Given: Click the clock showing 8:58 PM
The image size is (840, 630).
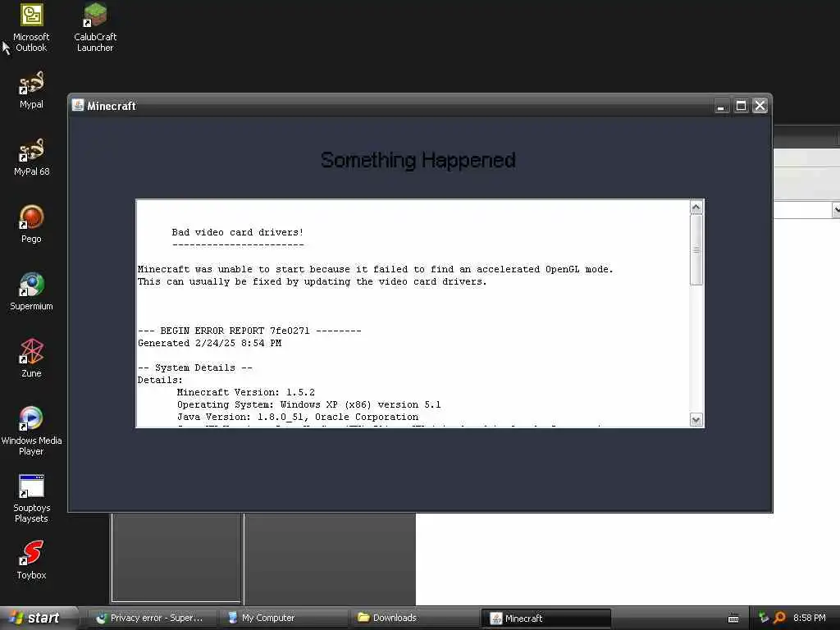Looking at the screenshot, I should (x=810, y=618).
